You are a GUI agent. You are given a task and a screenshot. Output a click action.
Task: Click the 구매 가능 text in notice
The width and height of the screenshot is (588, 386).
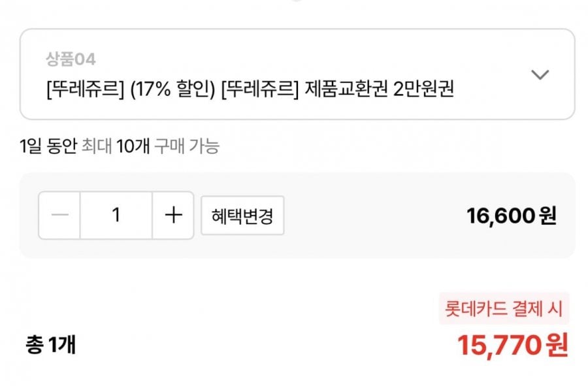pyautogui.click(x=187, y=146)
